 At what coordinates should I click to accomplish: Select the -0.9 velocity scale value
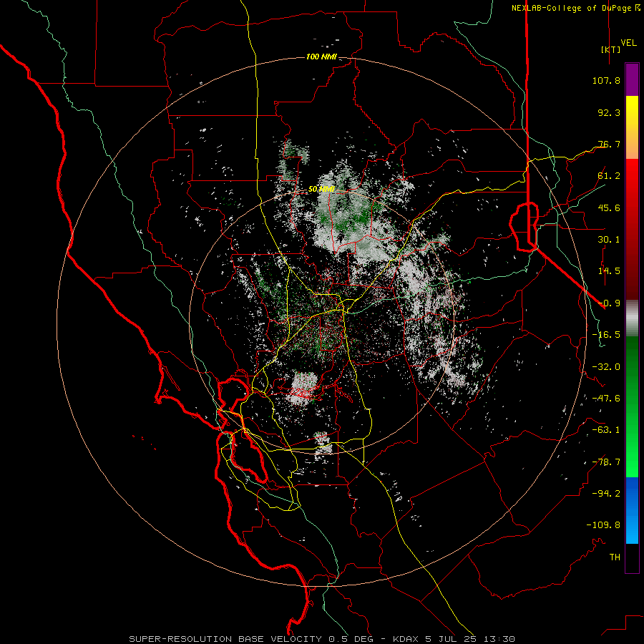pyautogui.click(x=609, y=303)
